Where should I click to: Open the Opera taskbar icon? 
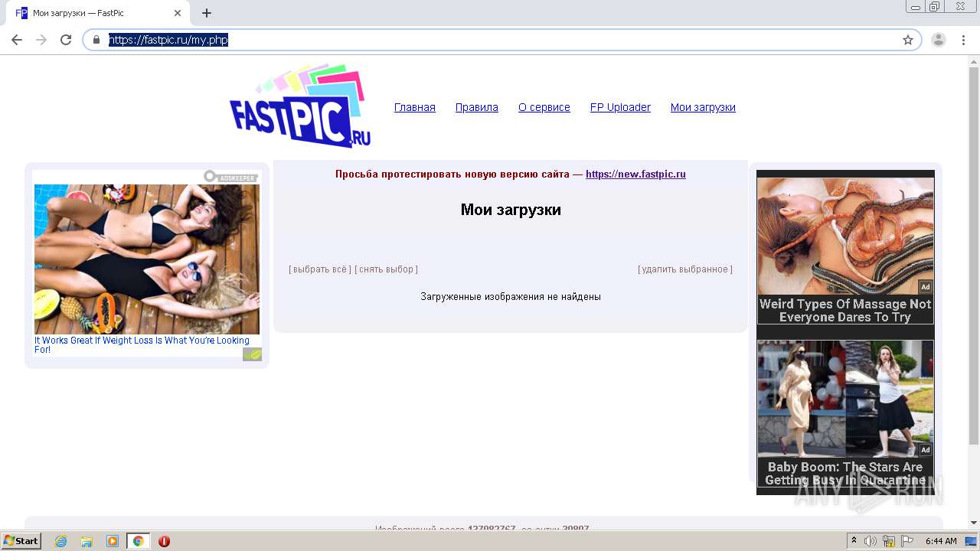point(164,541)
